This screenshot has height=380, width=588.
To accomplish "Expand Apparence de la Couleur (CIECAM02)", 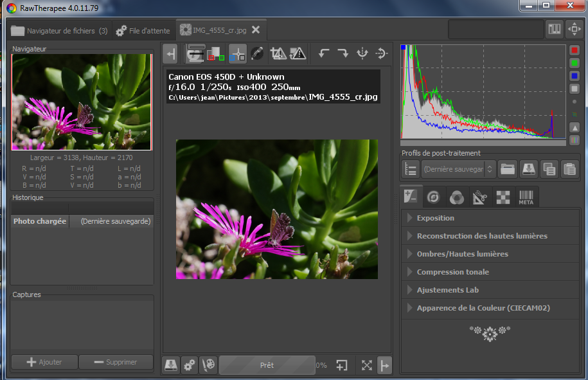I will (x=490, y=308).
